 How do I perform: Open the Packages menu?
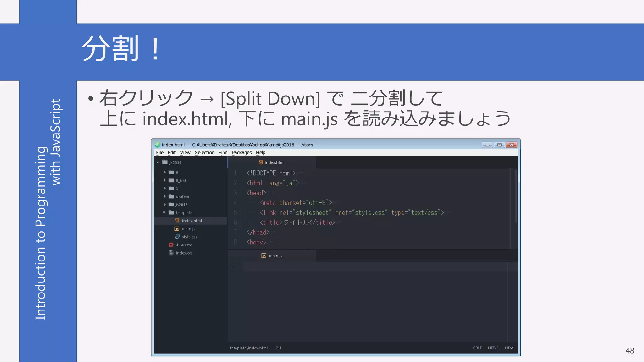click(x=242, y=153)
